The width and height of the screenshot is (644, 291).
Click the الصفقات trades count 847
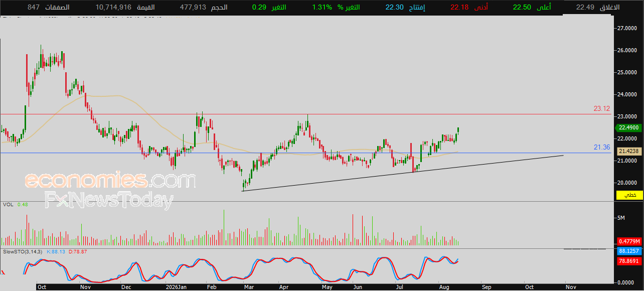click(34, 8)
